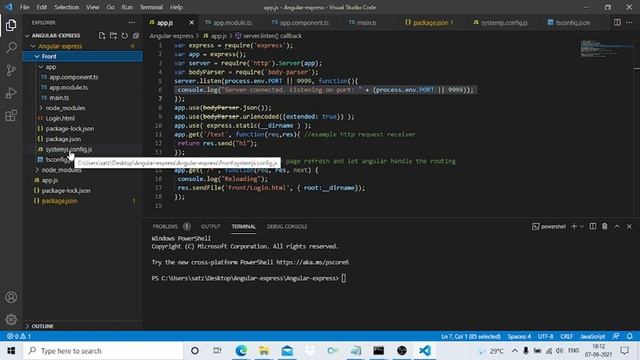Change language mode via JavaScript
Viewport: 640px width, 360px height.
click(x=592, y=336)
